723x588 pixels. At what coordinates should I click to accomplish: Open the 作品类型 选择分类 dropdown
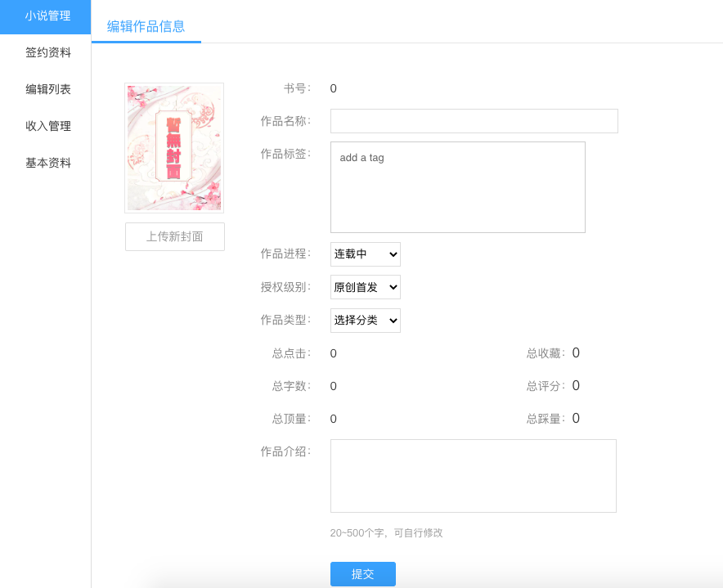click(365, 321)
